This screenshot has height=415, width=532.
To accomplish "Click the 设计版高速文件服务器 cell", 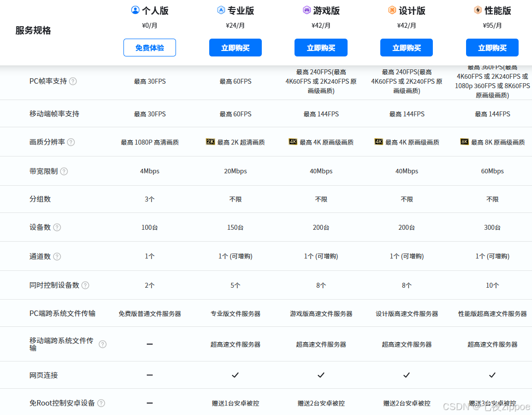I will pyautogui.click(x=407, y=314).
